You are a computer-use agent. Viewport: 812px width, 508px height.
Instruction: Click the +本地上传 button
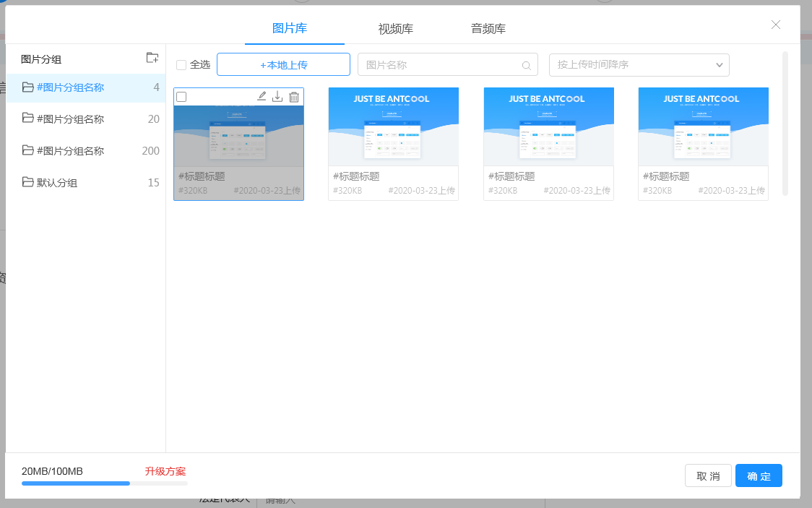283,65
